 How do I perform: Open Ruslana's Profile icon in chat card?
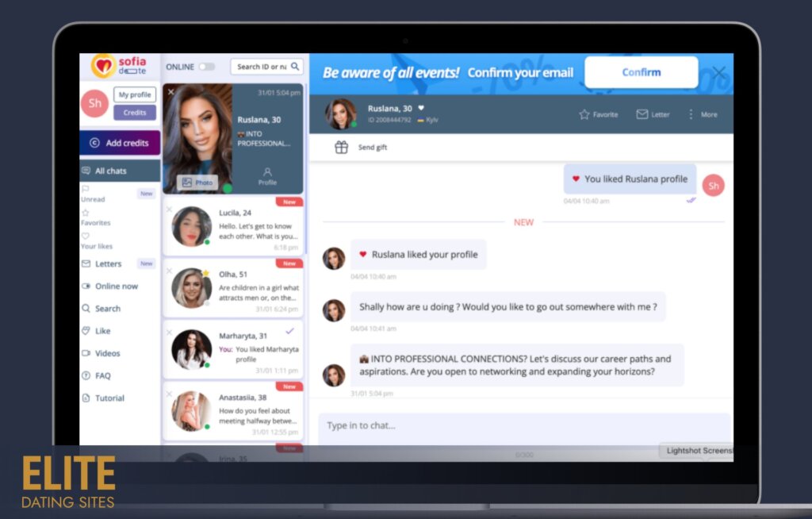267,172
